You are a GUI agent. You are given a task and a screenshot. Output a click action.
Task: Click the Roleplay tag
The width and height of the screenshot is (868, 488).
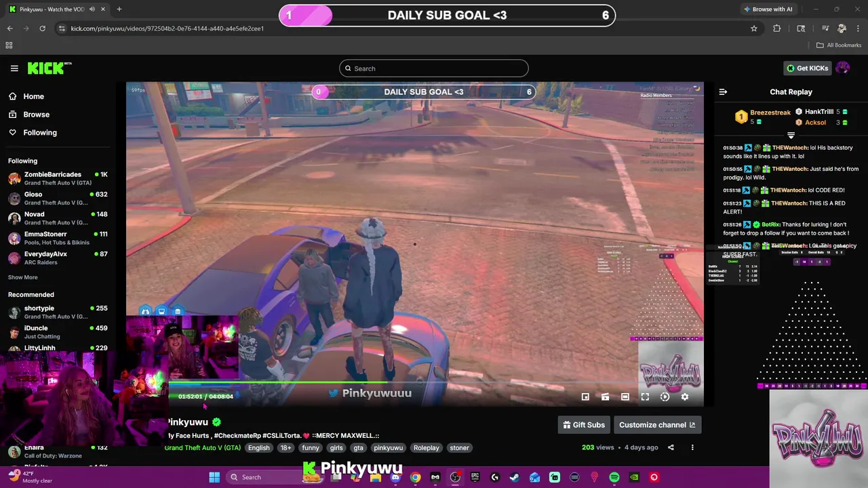(x=427, y=448)
